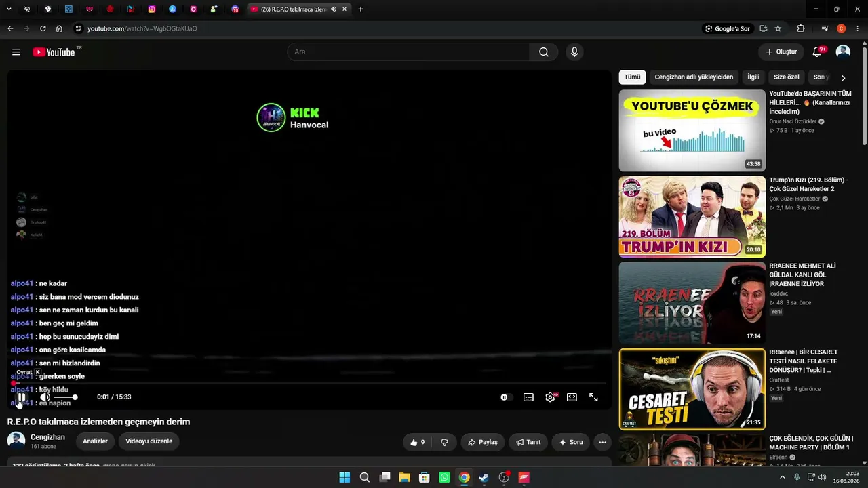Select the Size özel filter chip
Viewport: 868px width, 488px height.
click(x=787, y=77)
